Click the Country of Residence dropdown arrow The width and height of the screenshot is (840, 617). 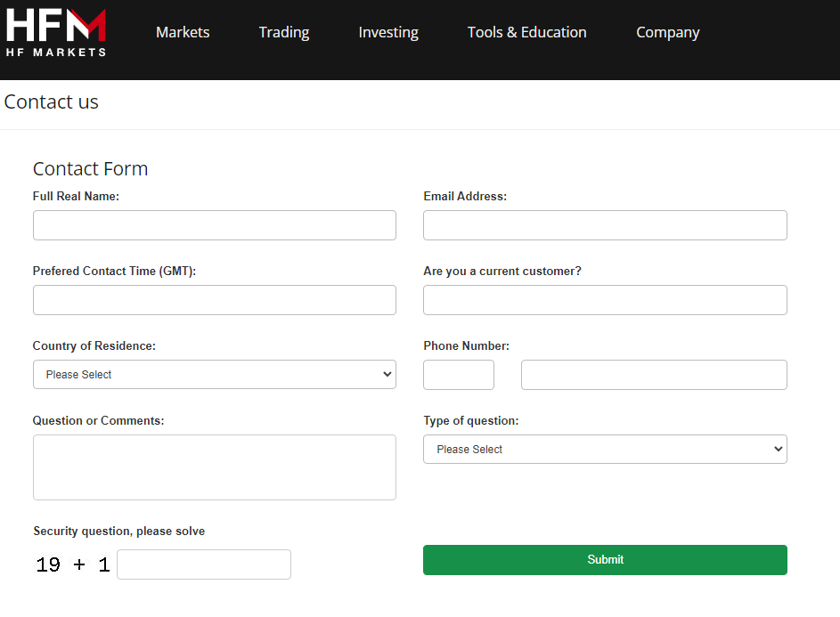click(387, 374)
